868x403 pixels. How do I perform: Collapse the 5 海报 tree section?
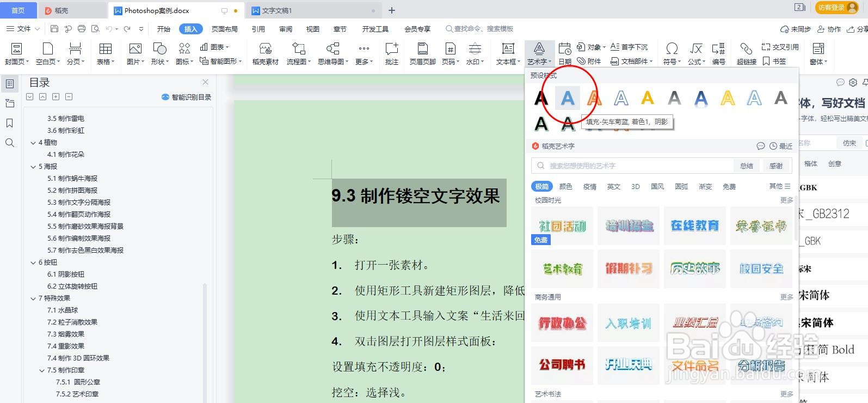point(33,167)
